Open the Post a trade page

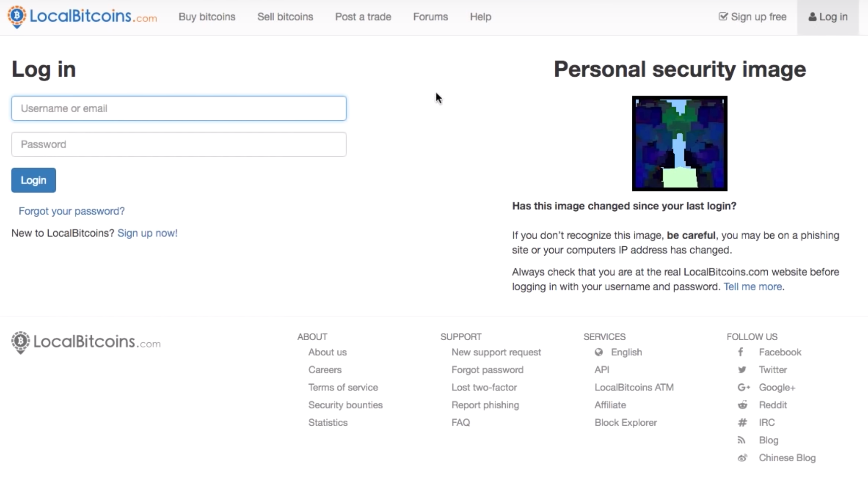363,17
